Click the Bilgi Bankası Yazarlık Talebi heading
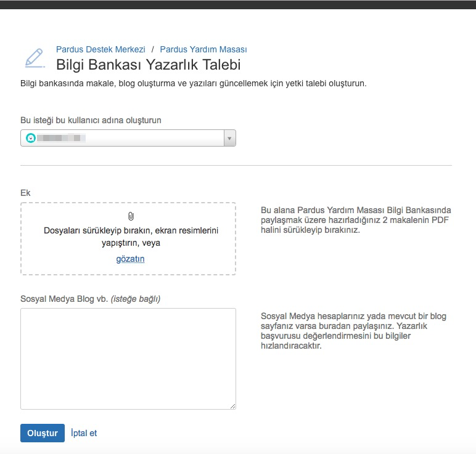The width and height of the screenshot is (476, 454). point(148,65)
